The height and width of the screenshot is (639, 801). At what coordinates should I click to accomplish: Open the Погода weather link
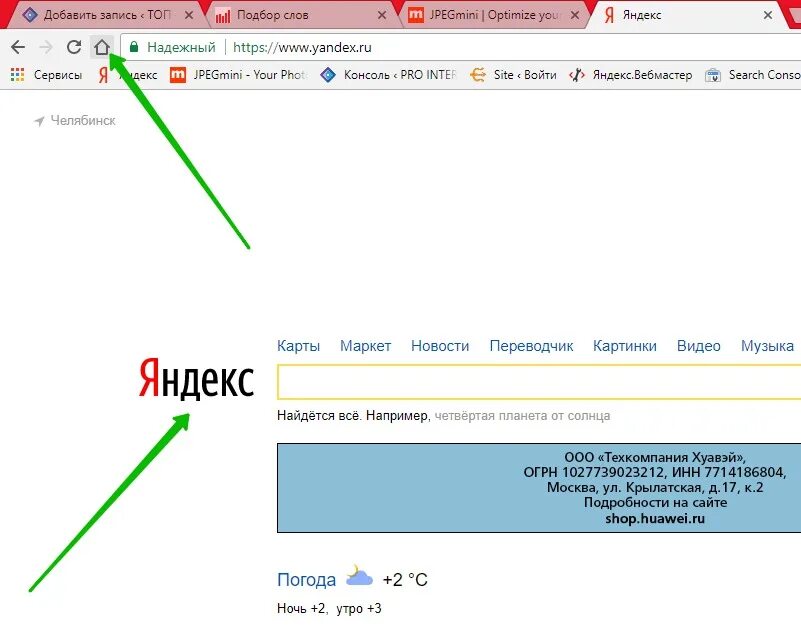pyautogui.click(x=307, y=580)
